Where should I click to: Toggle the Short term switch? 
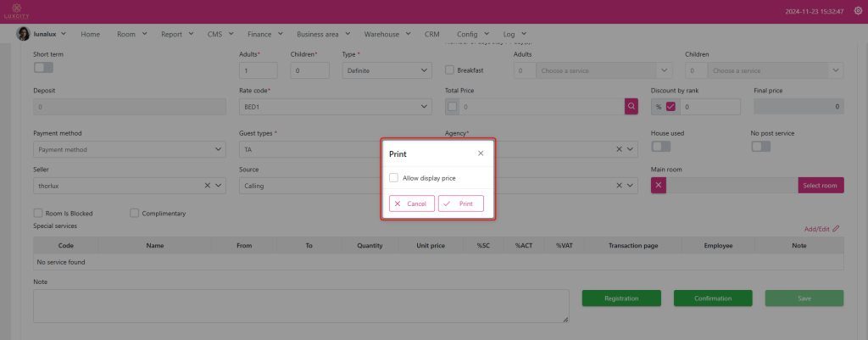click(43, 68)
